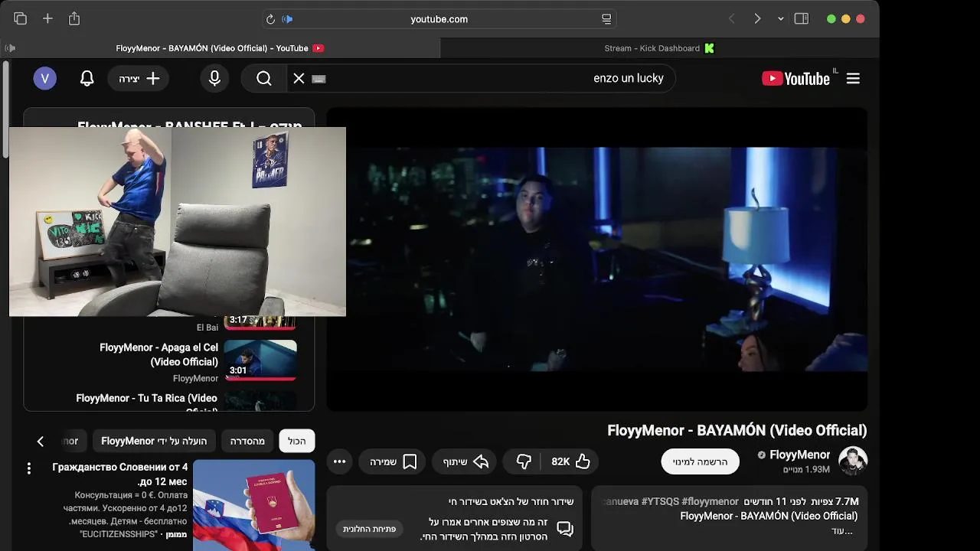Open the YouTube hamburger guide menu
This screenshot has width=980, height=551.
point(853,78)
